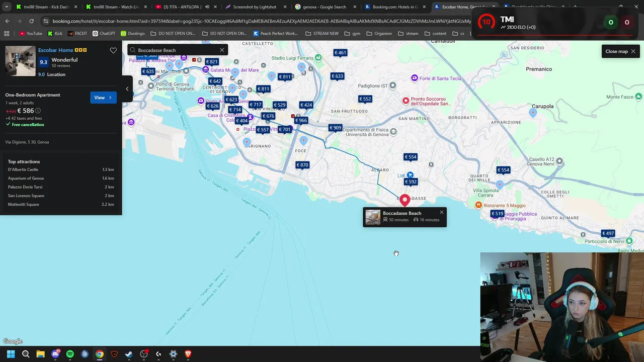The image size is (644, 362).
Task: Click the browser address bar URL
Action: (x=262, y=21)
